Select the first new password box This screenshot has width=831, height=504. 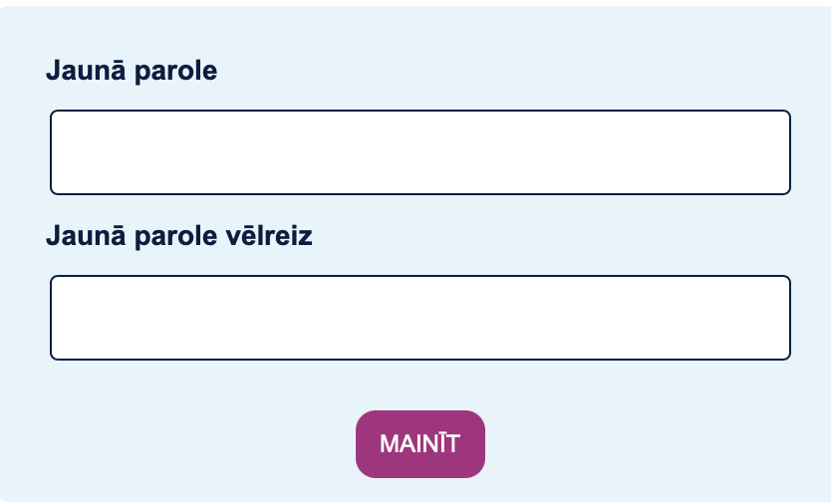[x=419, y=152]
